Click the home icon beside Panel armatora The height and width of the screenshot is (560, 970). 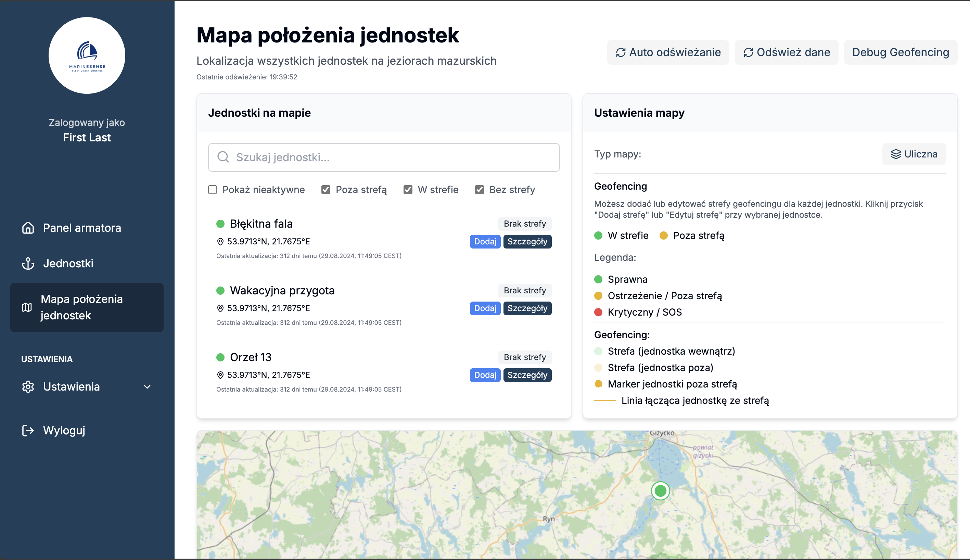tap(28, 228)
